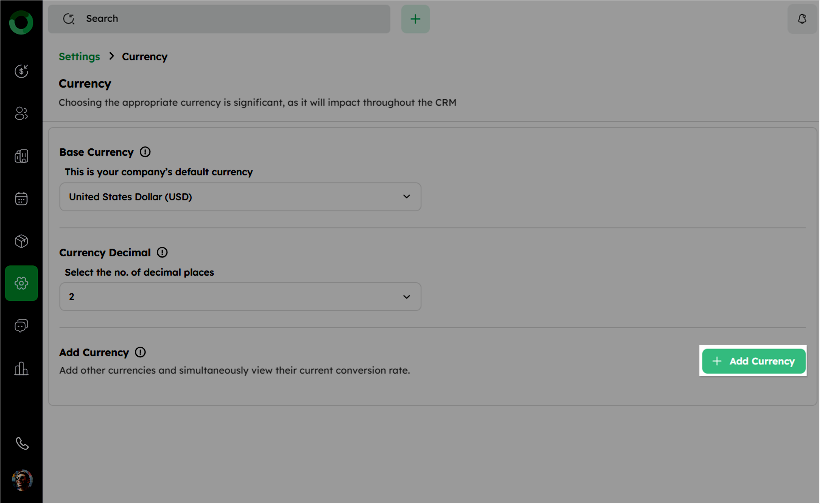Open the companies building icon in sidebar
Image resolution: width=820 pixels, height=504 pixels.
21,156
